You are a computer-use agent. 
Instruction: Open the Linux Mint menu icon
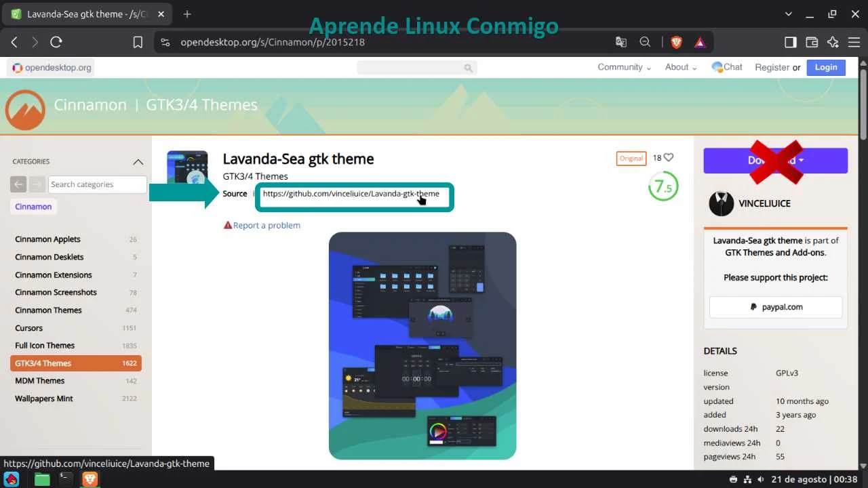12,479
